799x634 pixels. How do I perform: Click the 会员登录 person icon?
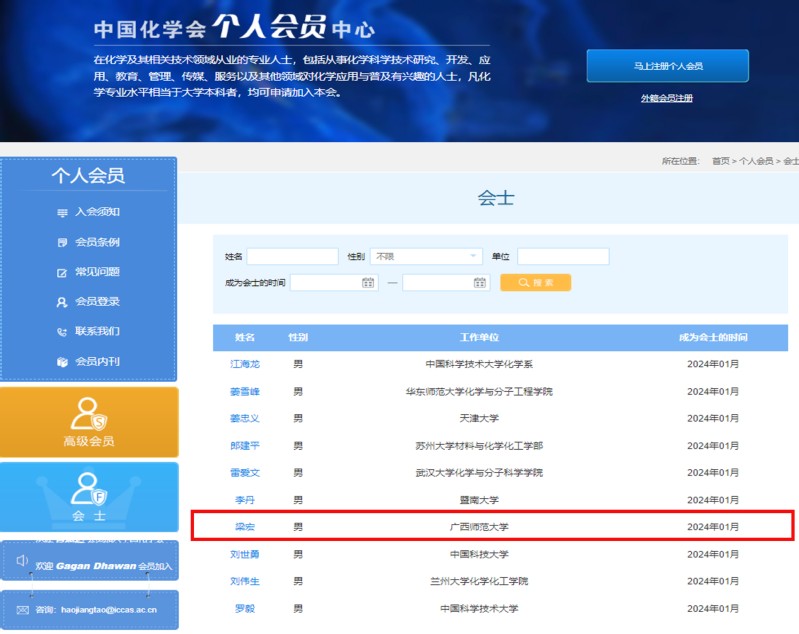[x=62, y=302]
